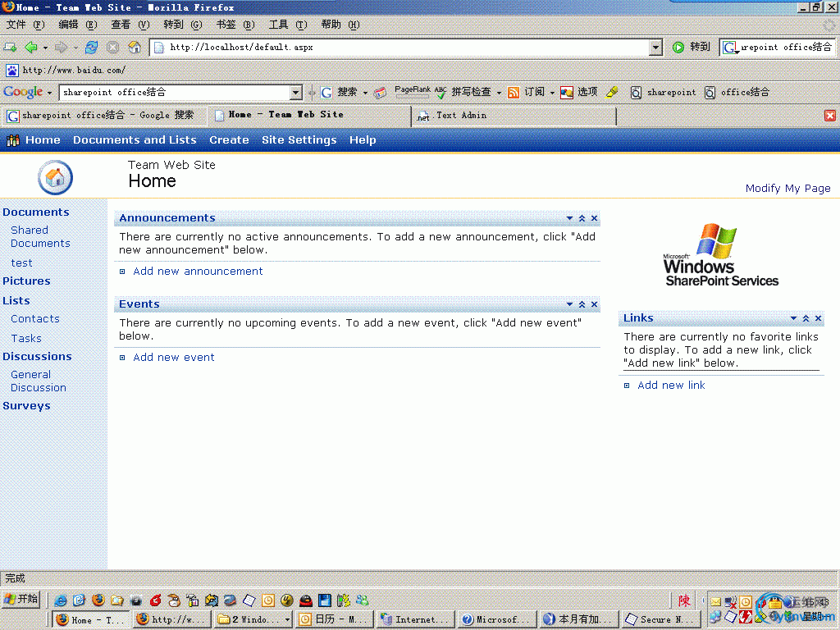Screen dimensions: 840x630
Task: Click Modify My Page link
Action: pos(787,189)
